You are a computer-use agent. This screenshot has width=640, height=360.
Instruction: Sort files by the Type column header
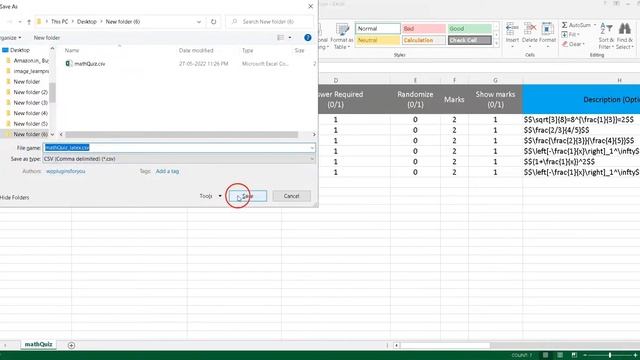(247, 51)
